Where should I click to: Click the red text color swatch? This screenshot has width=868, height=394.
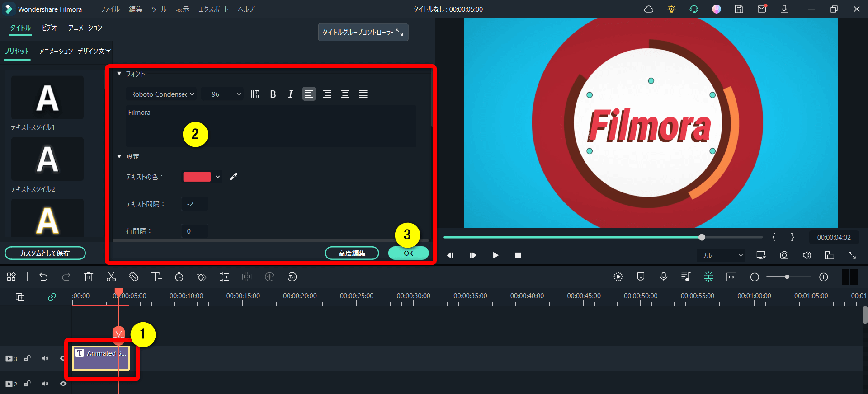click(x=197, y=177)
